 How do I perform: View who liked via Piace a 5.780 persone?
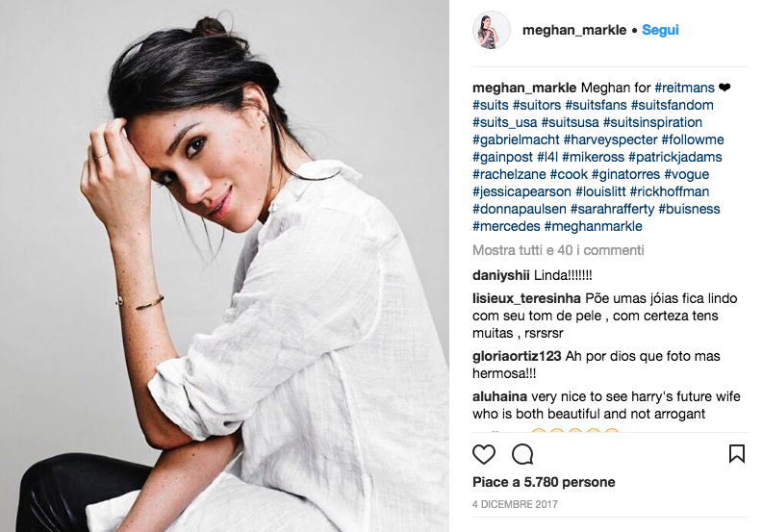[544, 482]
